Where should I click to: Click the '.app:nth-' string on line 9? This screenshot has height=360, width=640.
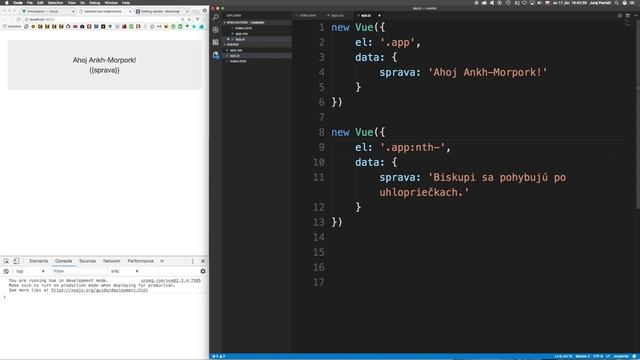(x=412, y=147)
